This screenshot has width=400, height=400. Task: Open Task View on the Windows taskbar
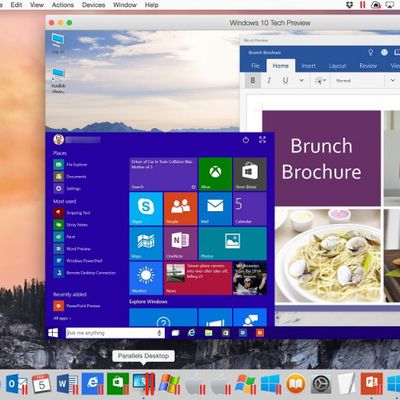[x=175, y=333]
